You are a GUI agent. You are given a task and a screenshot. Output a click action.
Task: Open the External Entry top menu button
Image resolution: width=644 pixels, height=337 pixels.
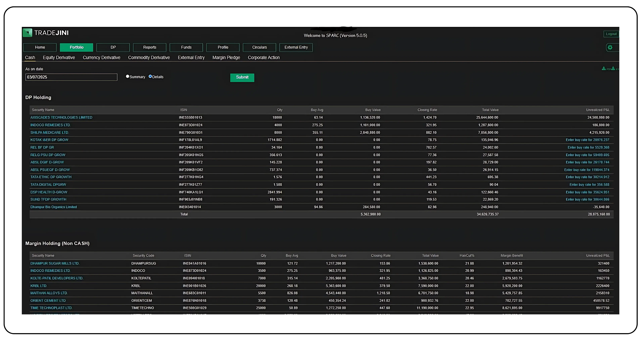[296, 47]
